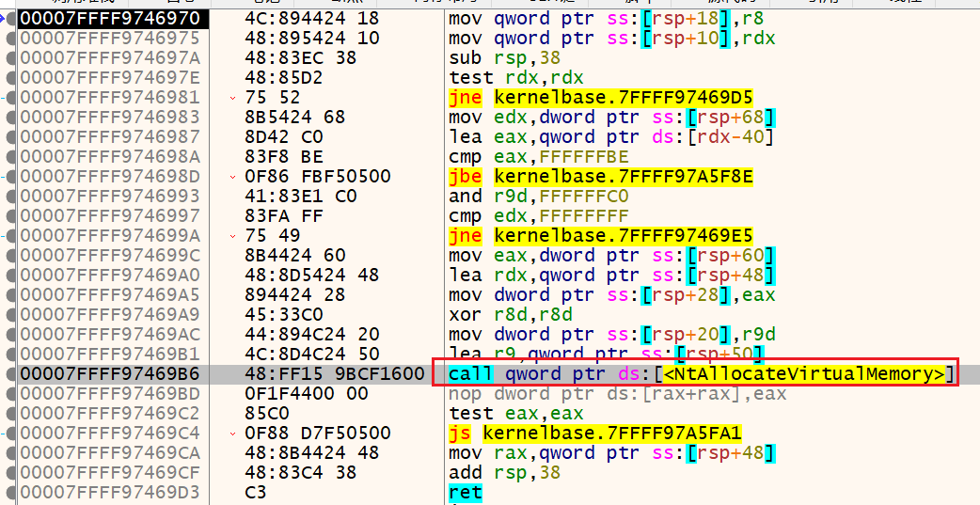Select instruction lea eax,qword ptr ds:[rdx-40]

pos(612,137)
